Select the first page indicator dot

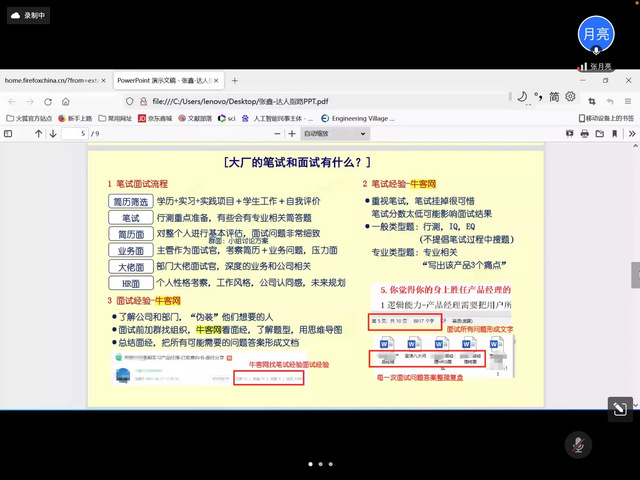coord(311,464)
